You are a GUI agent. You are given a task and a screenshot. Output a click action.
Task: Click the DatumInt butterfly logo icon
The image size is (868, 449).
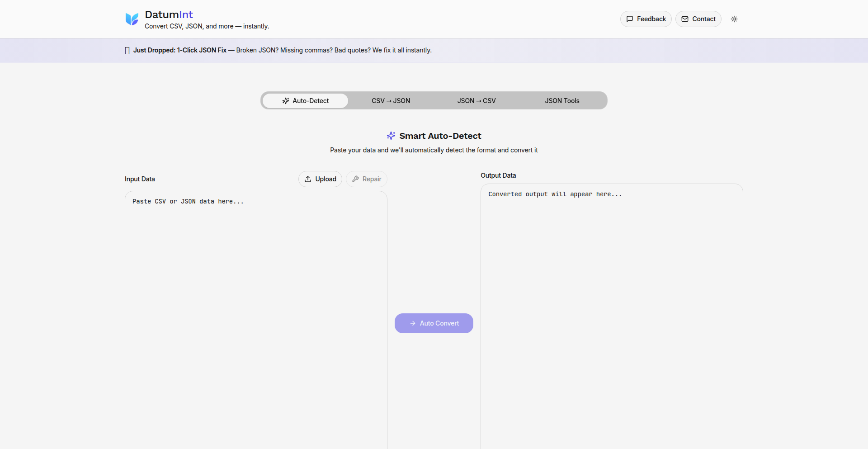pyautogui.click(x=132, y=19)
